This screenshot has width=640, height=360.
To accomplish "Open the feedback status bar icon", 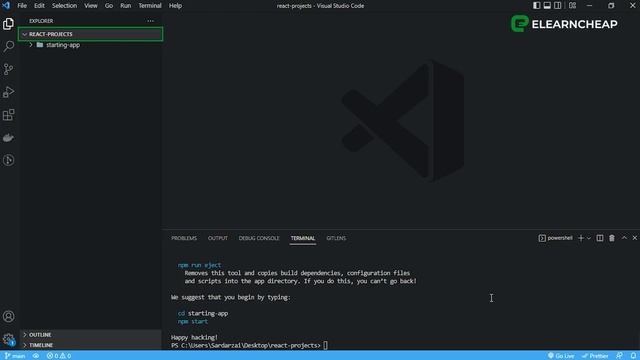I will [619, 356].
